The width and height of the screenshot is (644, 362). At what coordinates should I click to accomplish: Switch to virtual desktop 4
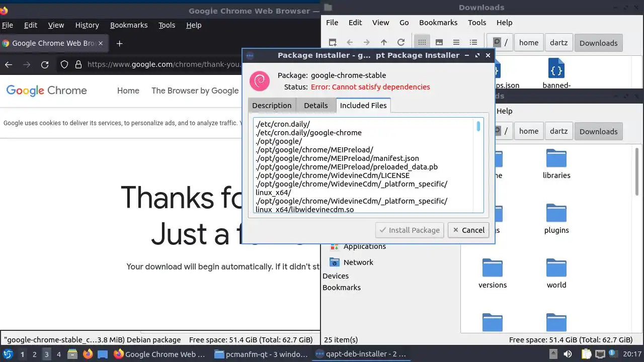point(58,354)
